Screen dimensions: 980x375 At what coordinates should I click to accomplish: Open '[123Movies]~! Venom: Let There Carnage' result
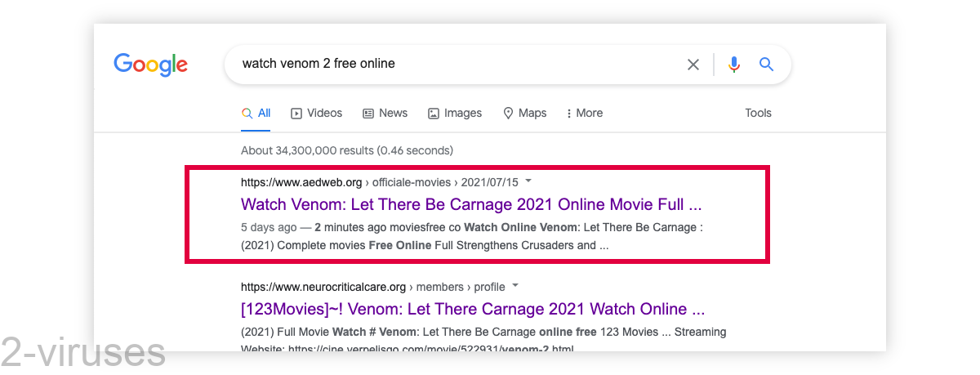click(x=473, y=310)
